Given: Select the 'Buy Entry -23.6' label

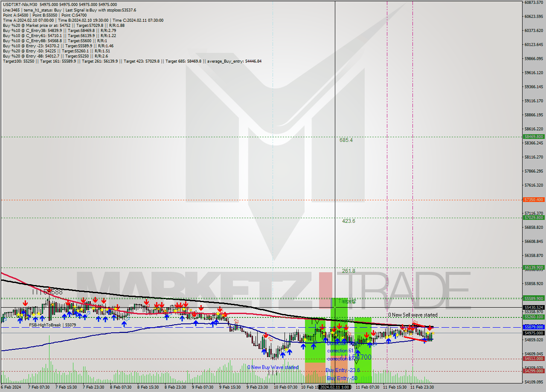Looking at the screenshot, I should tap(343, 370).
